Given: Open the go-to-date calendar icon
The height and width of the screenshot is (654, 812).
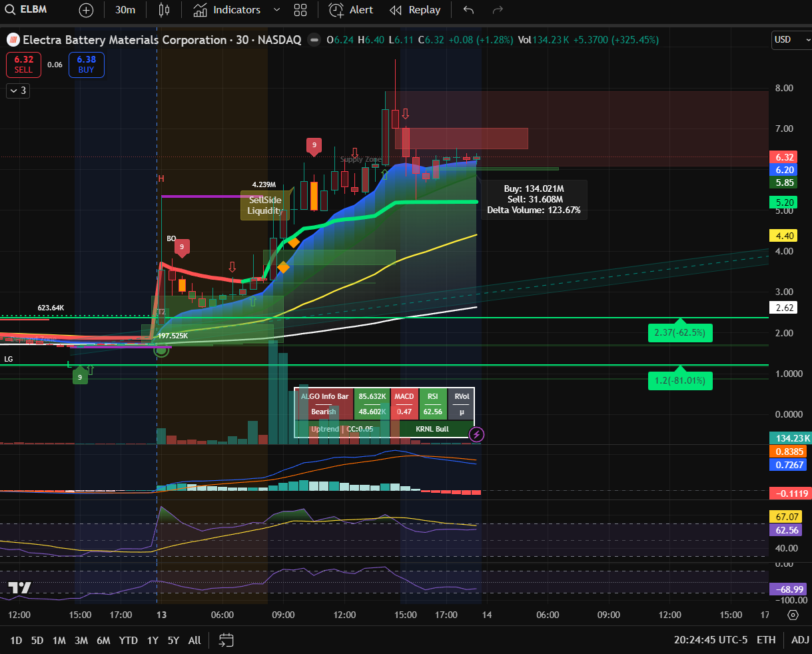Looking at the screenshot, I should [226, 640].
